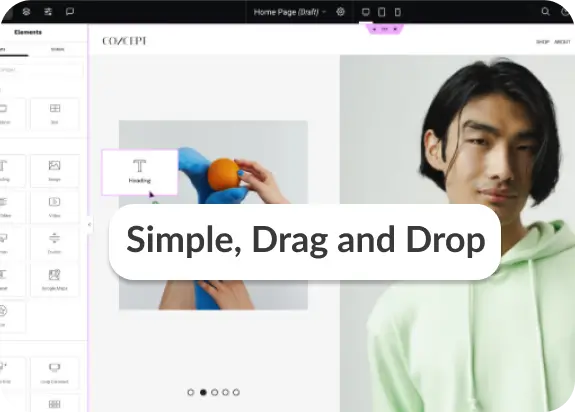Switch to the Globals tab
Viewport: 575px width, 412px height.
pyautogui.click(x=58, y=49)
